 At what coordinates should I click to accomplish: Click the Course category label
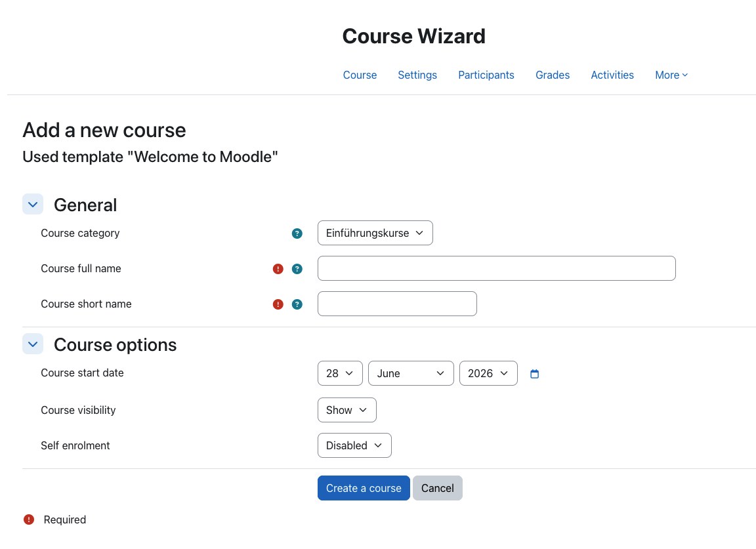pos(80,234)
